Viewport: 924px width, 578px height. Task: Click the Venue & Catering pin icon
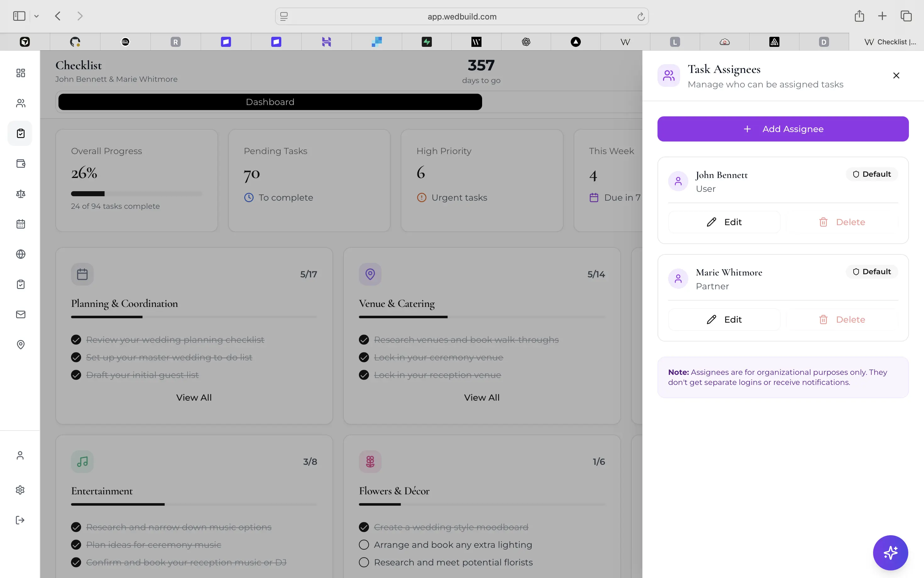[370, 274]
